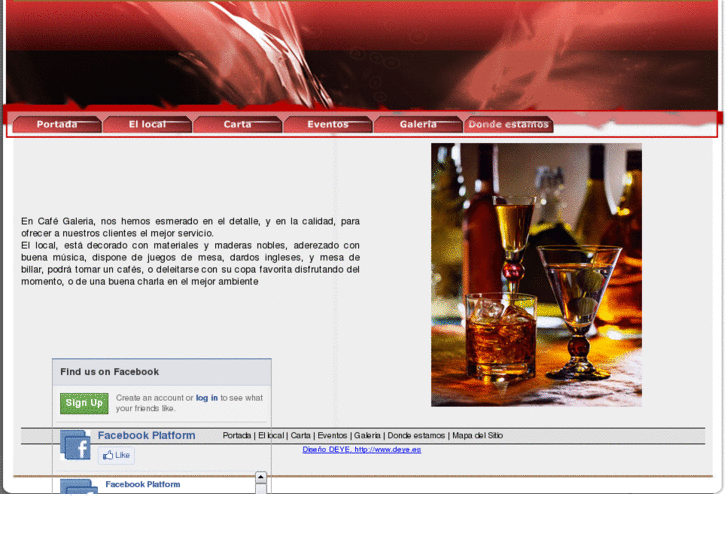Screen dimensions: 727x545
Task: Go to the Eventos navigation tab
Action: [x=328, y=124]
